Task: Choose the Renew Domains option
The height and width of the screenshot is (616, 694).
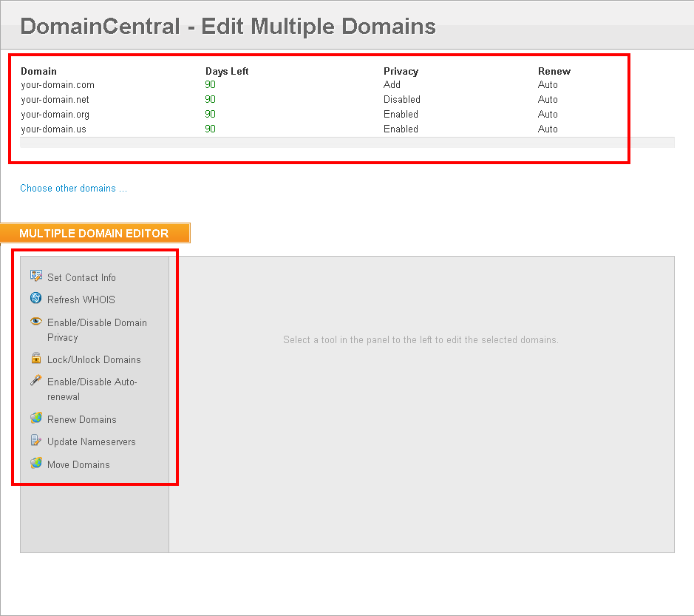Action: (x=81, y=419)
